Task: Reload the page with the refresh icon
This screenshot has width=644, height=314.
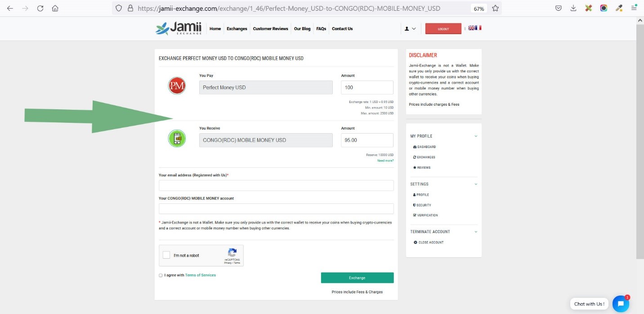Action: (40, 8)
